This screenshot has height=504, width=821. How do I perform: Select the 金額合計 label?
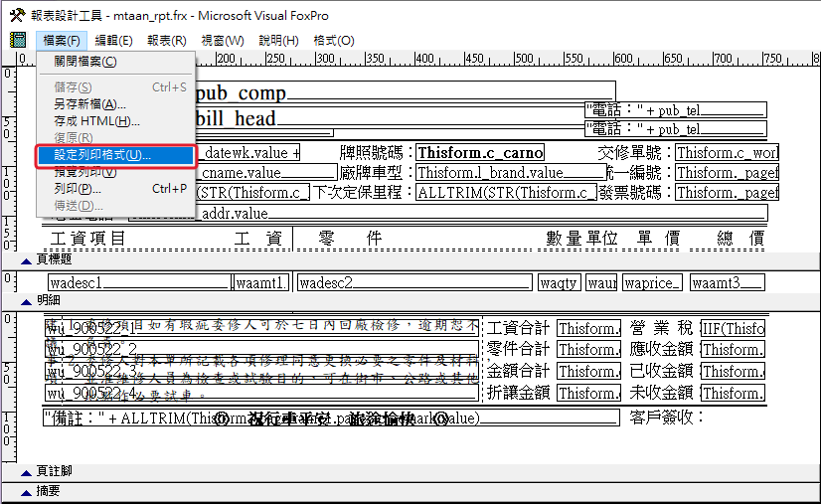click(x=519, y=371)
